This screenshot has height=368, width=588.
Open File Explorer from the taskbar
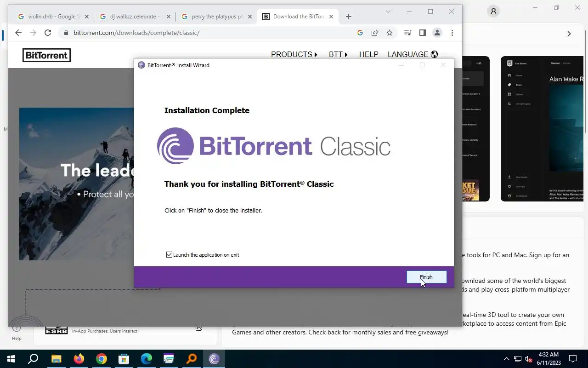56,359
